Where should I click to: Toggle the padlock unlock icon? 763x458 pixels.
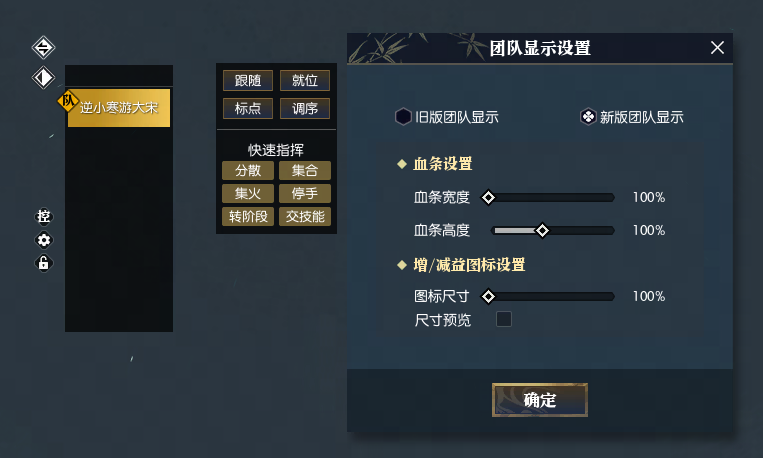click(44, 264)
